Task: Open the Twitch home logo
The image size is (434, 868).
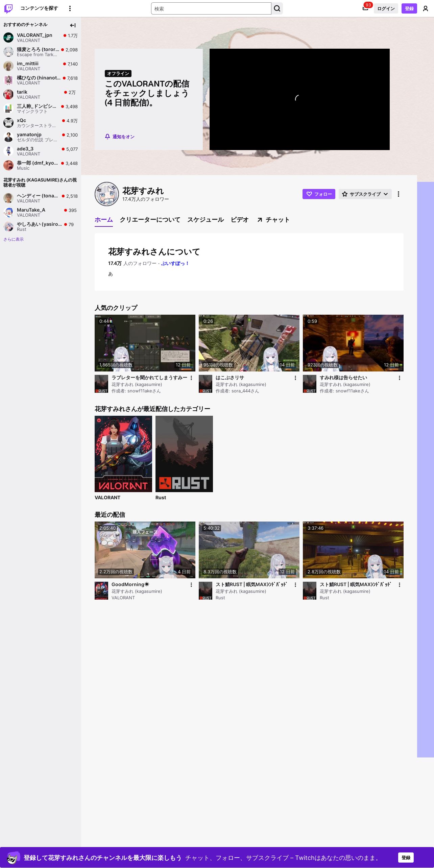Action: [x=8, y=8]
